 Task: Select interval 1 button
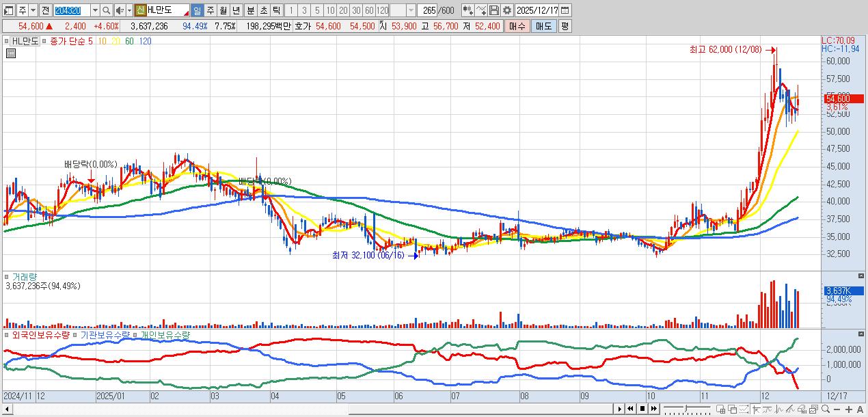pos(290,10)
